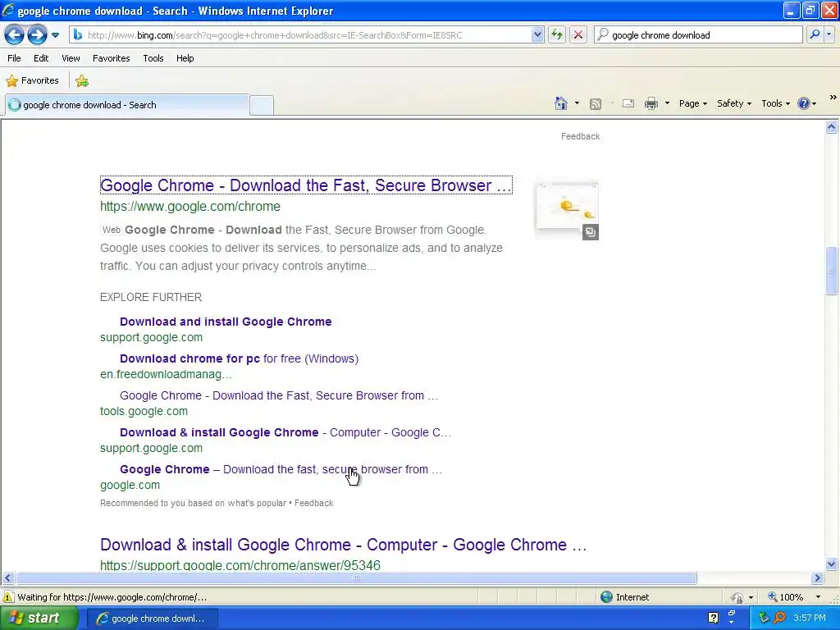840x630 pixels.
Task: Click the 100% zoom magnifier button
Action: (x=785, y=597)
